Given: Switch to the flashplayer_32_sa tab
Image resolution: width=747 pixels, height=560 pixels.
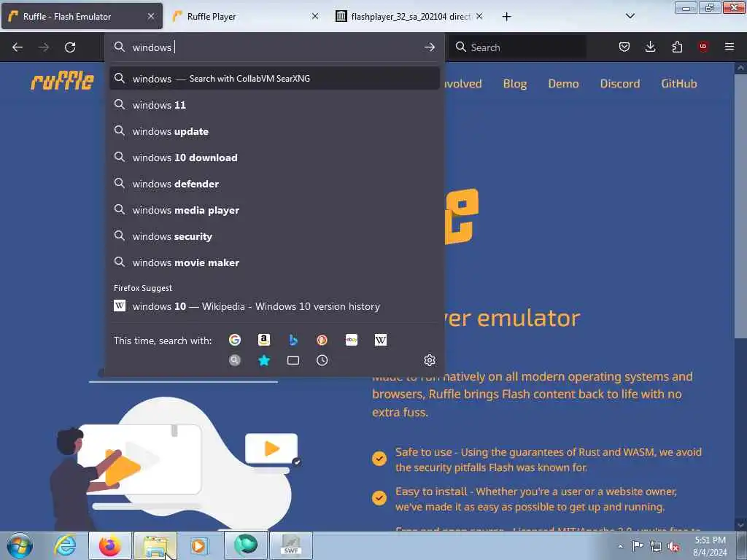Looking at the screenshot, I should [410, 17].
